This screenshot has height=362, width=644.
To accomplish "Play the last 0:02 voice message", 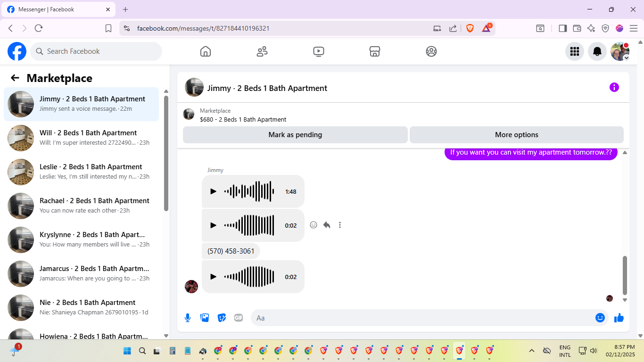I will pyautogui.click(x=213, y=277).
